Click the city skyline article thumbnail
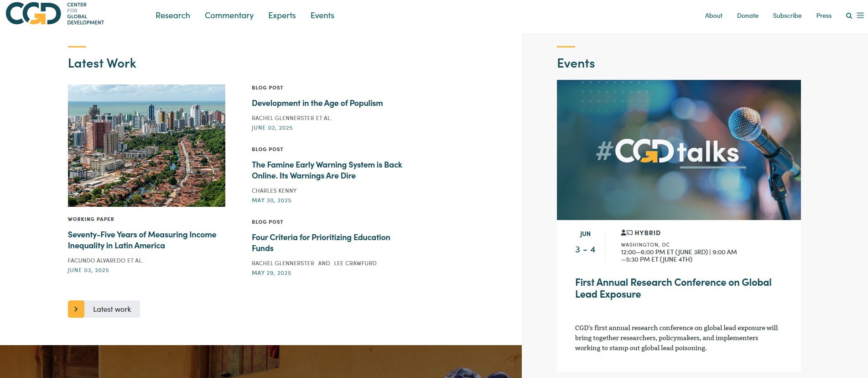The width and height of the screenshot is (868, 378). [146, 145]
